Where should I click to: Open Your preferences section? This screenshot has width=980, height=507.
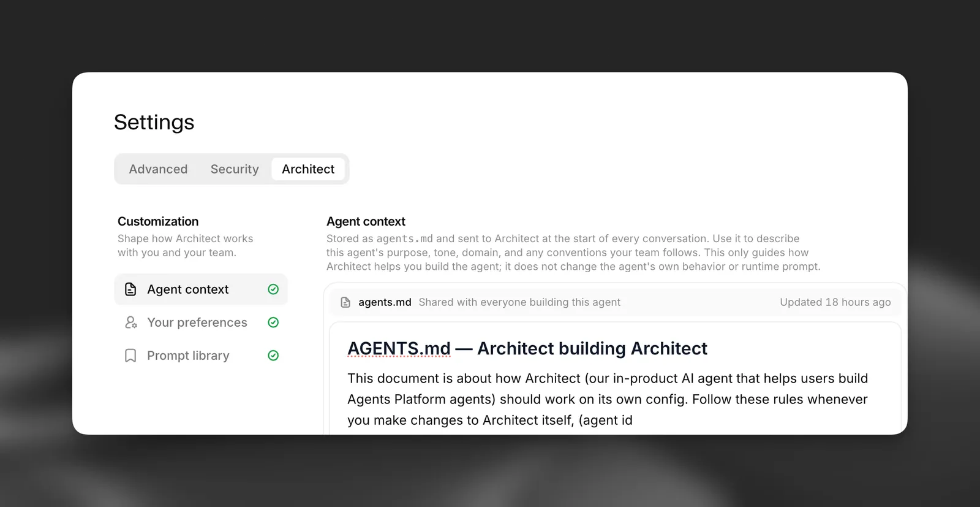(x=201, y=322)
